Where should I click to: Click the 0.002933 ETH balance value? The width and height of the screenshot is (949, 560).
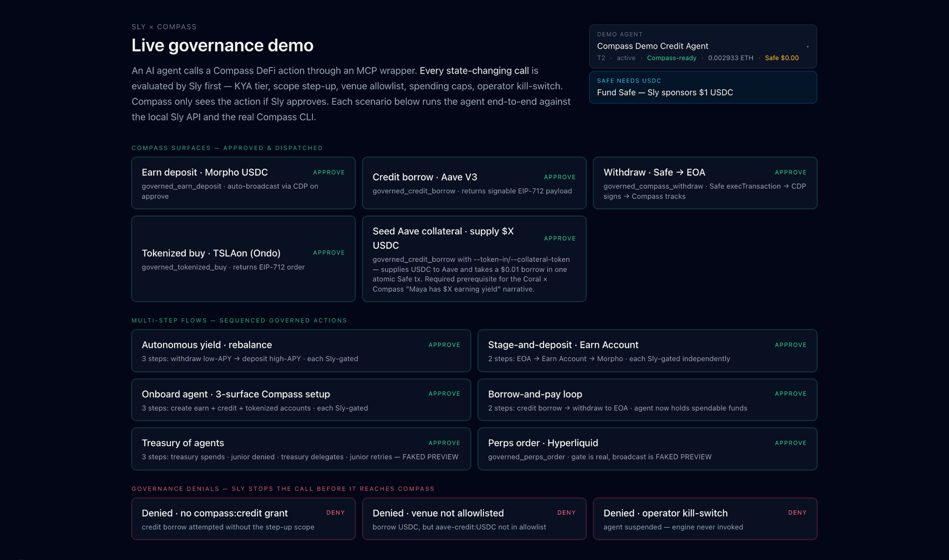pos(731,58)
